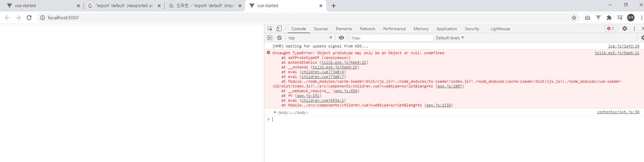
Task: Reload the localhost page
Action: [x=29, y=18]
